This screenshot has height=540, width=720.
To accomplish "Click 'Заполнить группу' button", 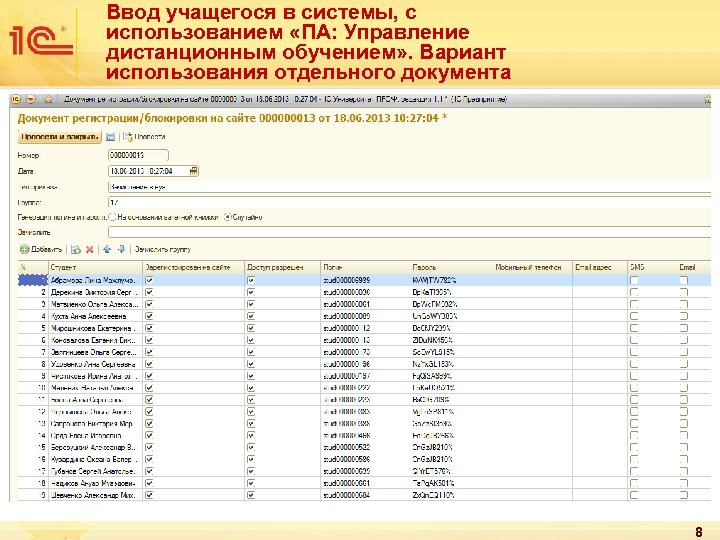I will 163,249.
